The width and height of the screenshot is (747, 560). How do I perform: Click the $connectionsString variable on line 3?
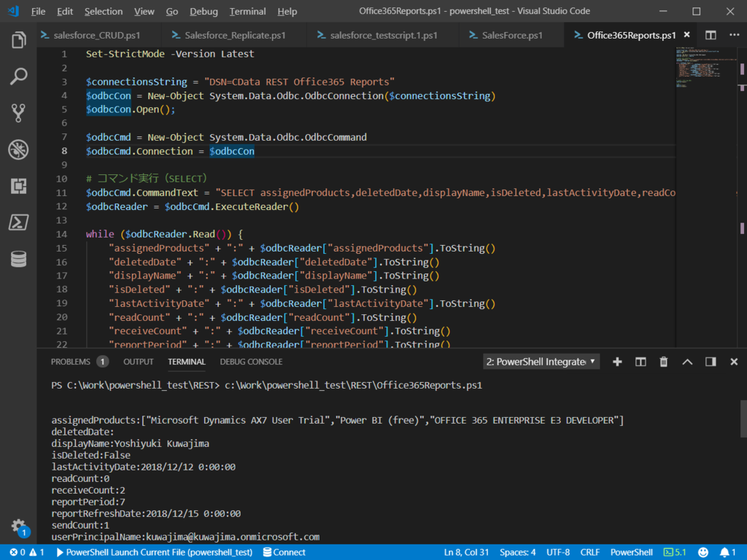136,82
